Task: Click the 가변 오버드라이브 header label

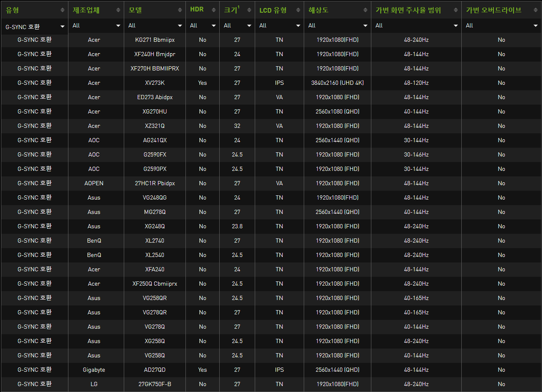Action: [x=493, y=10]
